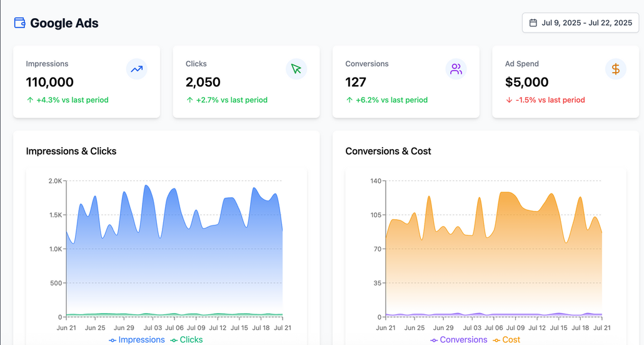This screenshot has height=345, width=644.
Task: Click Jul 09 on Conversions chart axis
Action: [x=515, y=327]
